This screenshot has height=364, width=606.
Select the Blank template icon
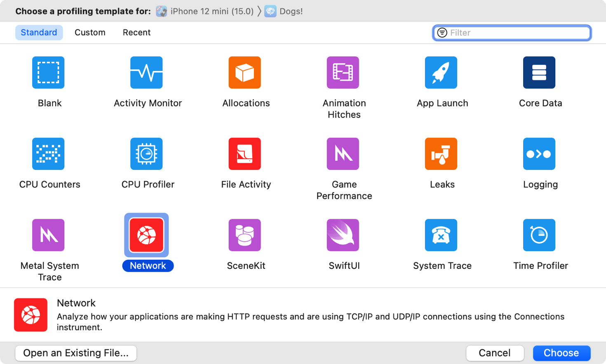click(48, 73)
